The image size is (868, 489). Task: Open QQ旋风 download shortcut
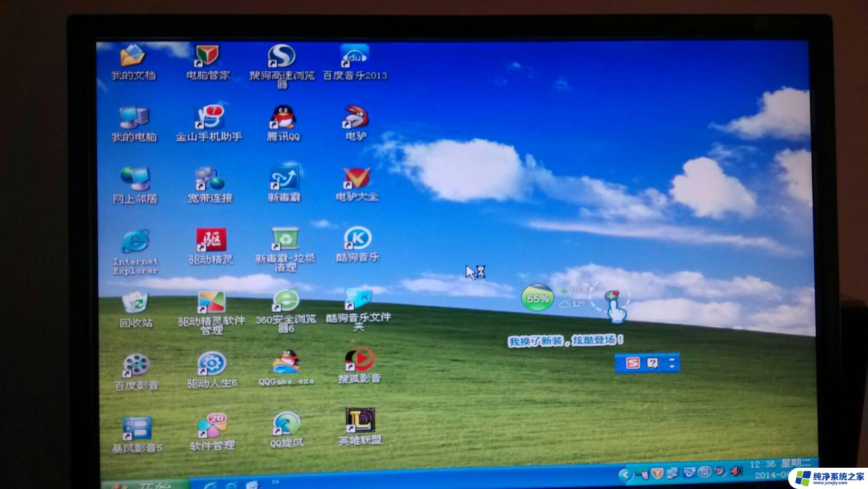click(287, 431)
